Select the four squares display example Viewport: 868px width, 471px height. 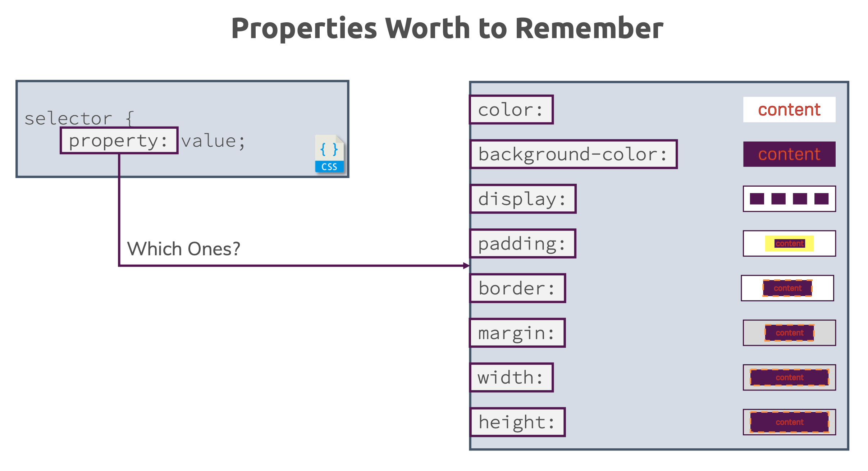coord(789,199)
